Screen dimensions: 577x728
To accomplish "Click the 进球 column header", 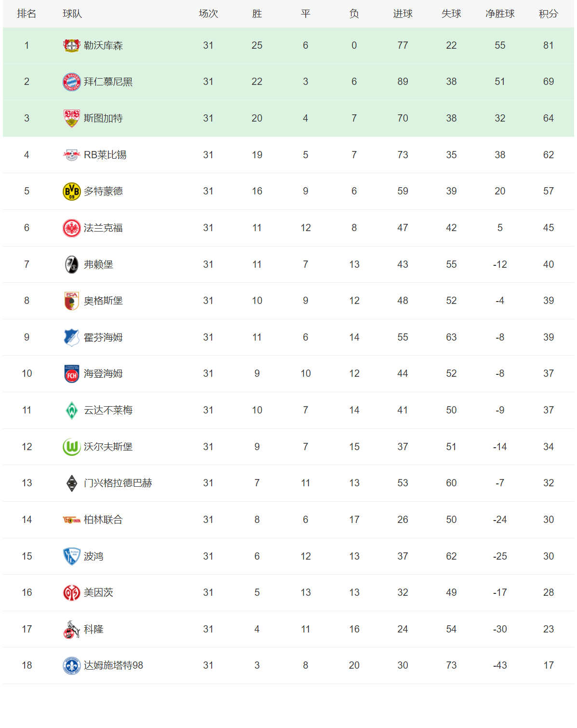I will pyautogui.click(x=403, y=14).
